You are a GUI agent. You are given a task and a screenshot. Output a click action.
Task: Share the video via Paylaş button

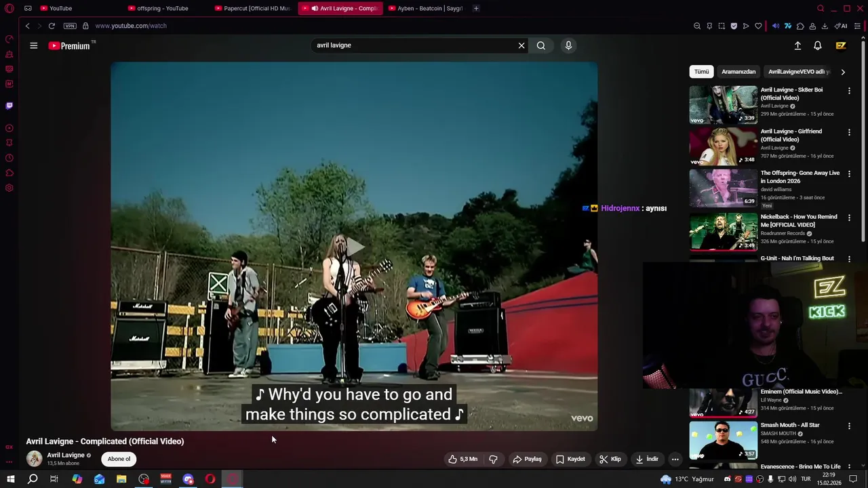point(527,459)
